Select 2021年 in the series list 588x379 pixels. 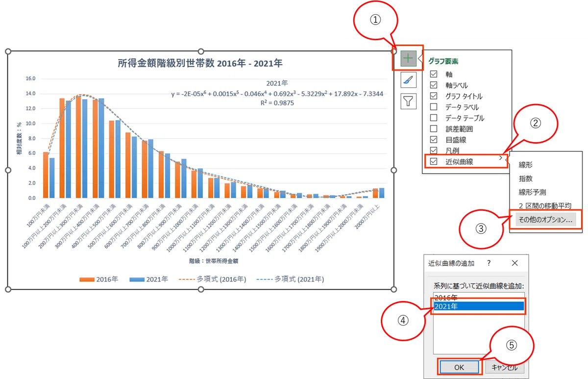[x=479, y=307]
